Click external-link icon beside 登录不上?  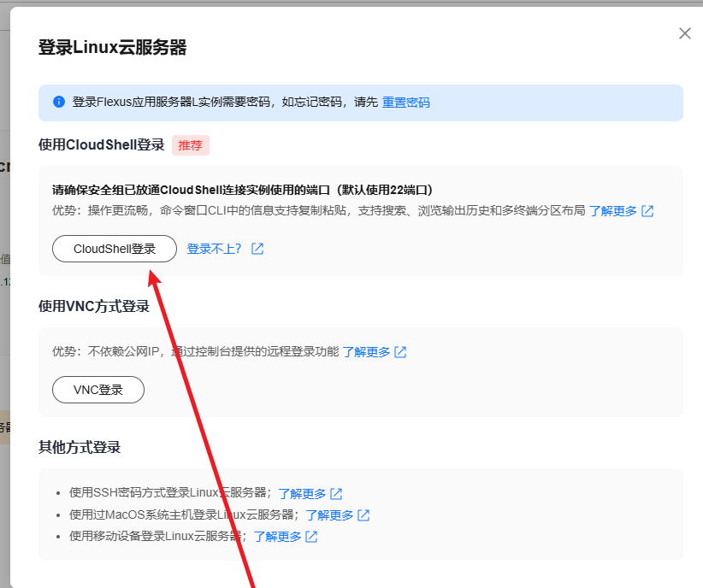coord(257,249)
